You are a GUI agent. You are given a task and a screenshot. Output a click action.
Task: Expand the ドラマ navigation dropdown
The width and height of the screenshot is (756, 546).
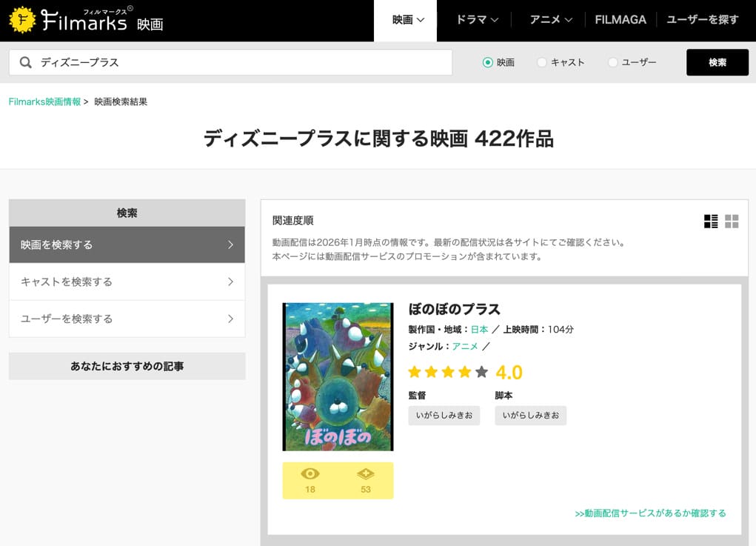(x=477, y=20)
